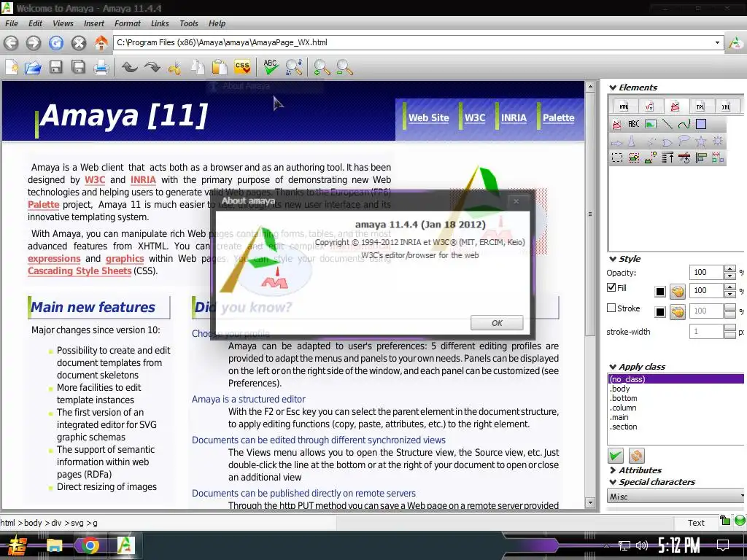Copy the selection
This screenshot has height=560, width=747.
197,67
